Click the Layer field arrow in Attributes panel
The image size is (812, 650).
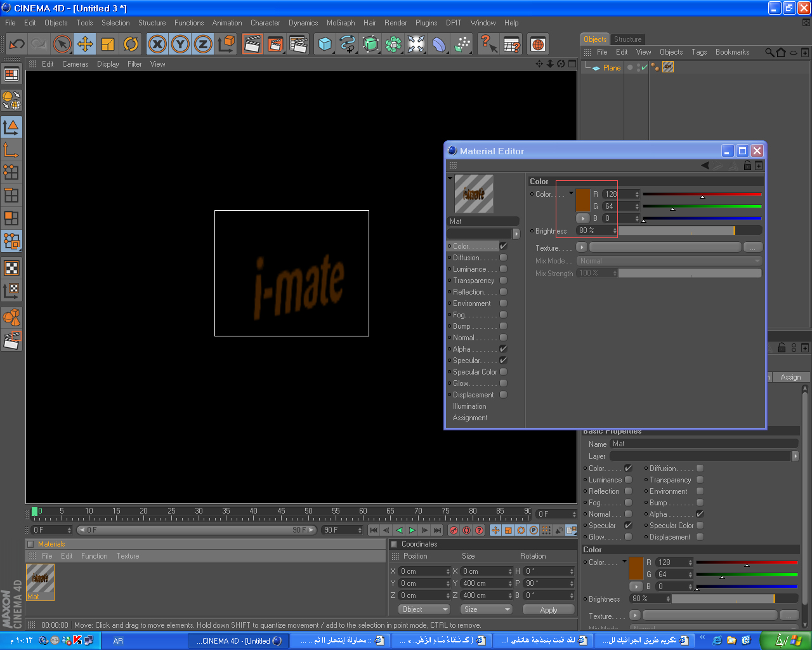pos(796,456)
